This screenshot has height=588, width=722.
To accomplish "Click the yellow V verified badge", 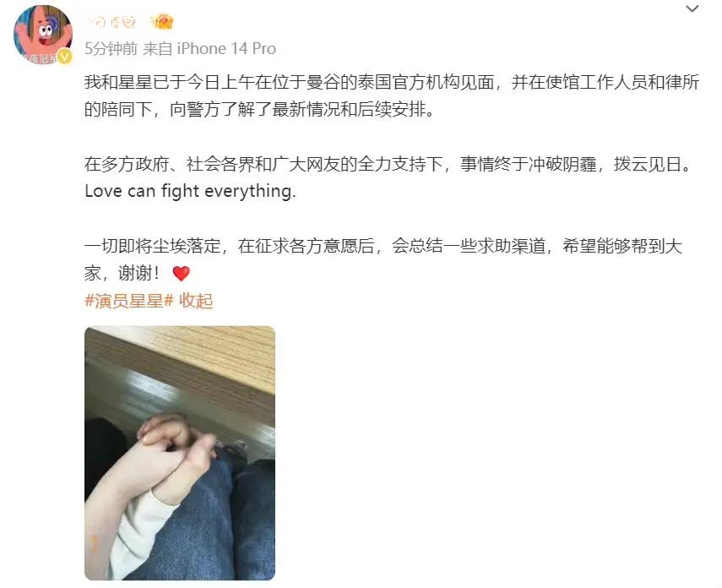I will click(65, 57).
